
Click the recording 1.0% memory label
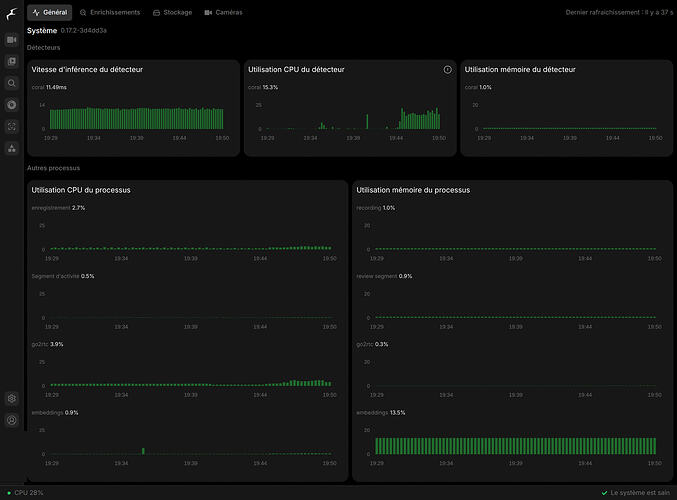tap(376, 208)
